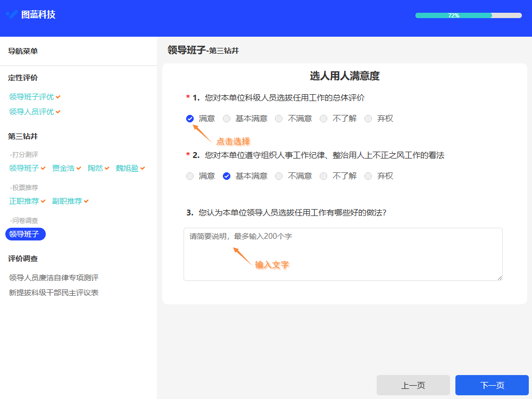Click the 上一页 button
Image resolution: width=532 pixels, height=399 pixels.
tap(413, 385)
